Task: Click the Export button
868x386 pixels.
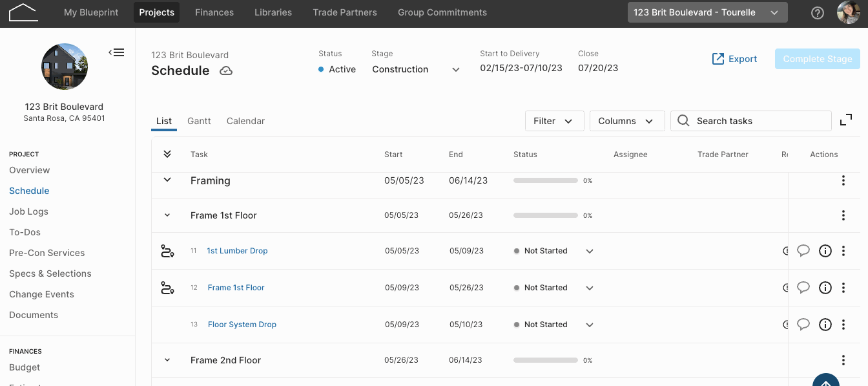Action: [734, 59]
